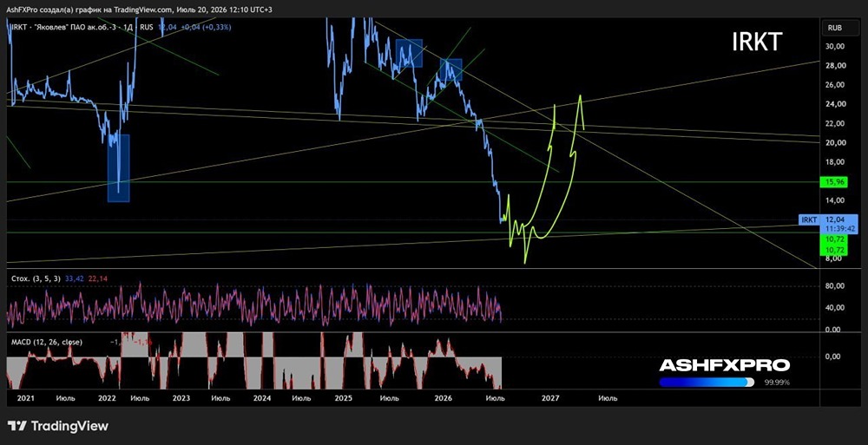Click the TradingView logo at bottom
Screen dimensions: 868x445
(x=57, y=426)
